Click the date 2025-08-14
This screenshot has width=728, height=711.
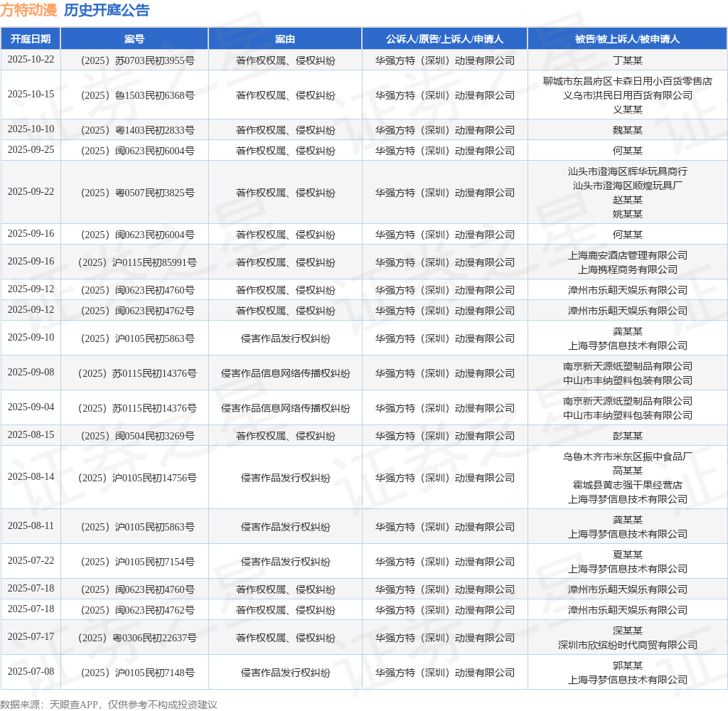pyautogui.click(x=31, y=477)
